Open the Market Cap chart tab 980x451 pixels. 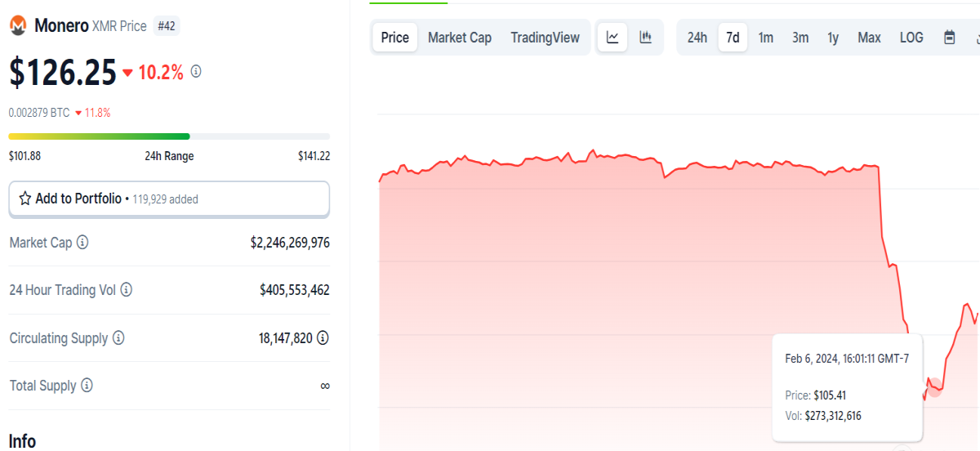[x=460, y=38]
